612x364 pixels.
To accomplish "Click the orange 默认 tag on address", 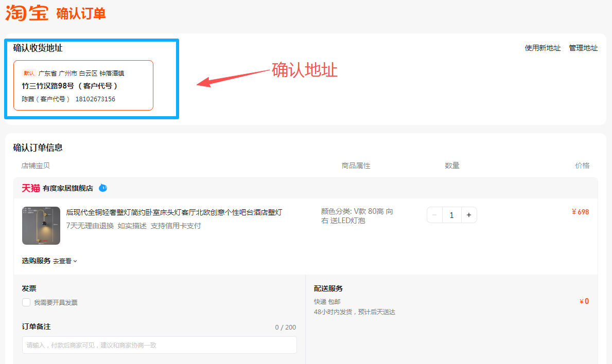I will click(x=29, y=74).
